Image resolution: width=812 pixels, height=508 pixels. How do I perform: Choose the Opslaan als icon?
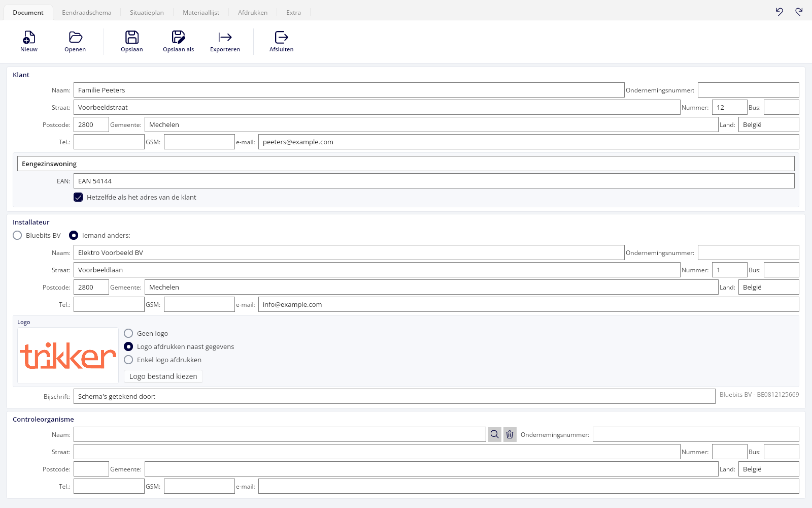pyautogui.click(x=178, y=37)
